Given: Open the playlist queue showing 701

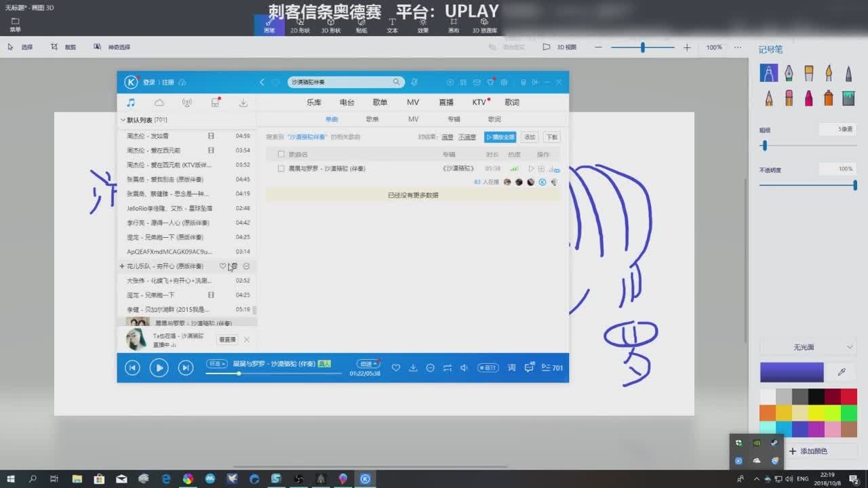Looking at the screenshot, I should [552, 367].
